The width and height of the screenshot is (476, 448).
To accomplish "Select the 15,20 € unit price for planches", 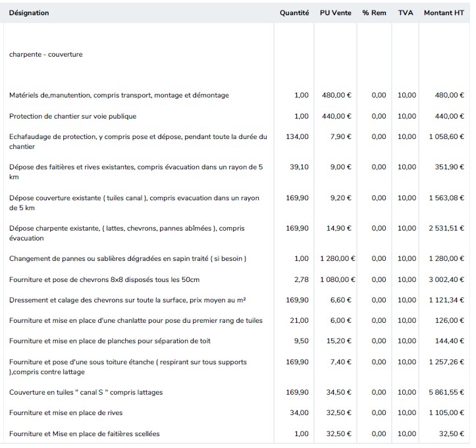I will (339, 341).
